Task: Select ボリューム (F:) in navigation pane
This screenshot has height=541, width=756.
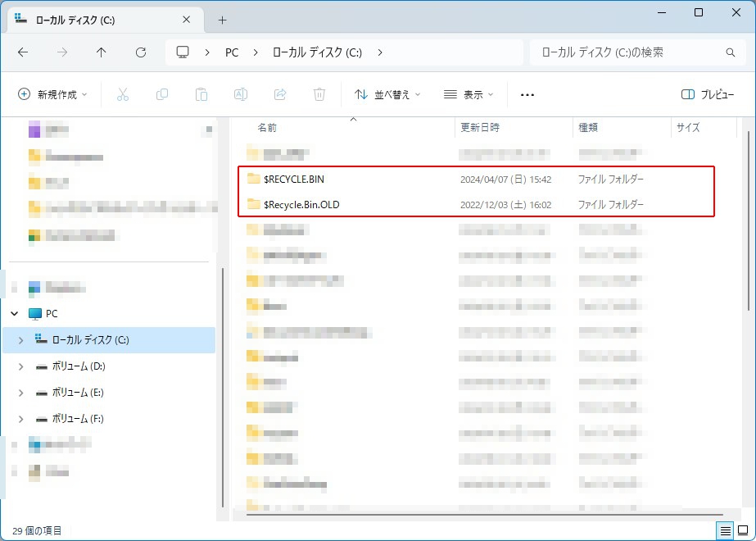Action: tap(78, 419)
